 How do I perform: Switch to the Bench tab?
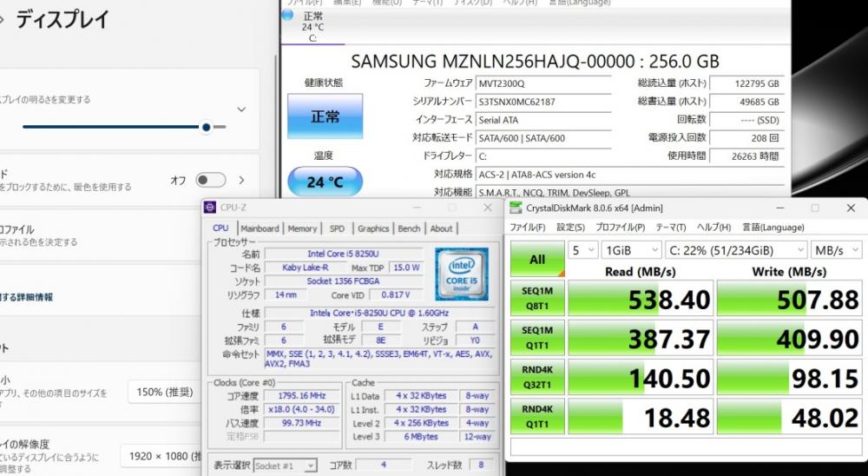tap(409, 228)
